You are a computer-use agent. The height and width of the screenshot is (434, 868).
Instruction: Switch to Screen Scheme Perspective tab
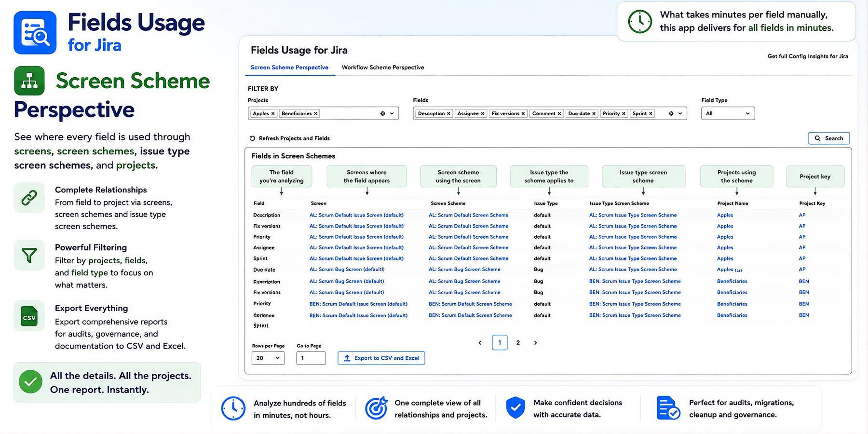click(x=289, y=68)
